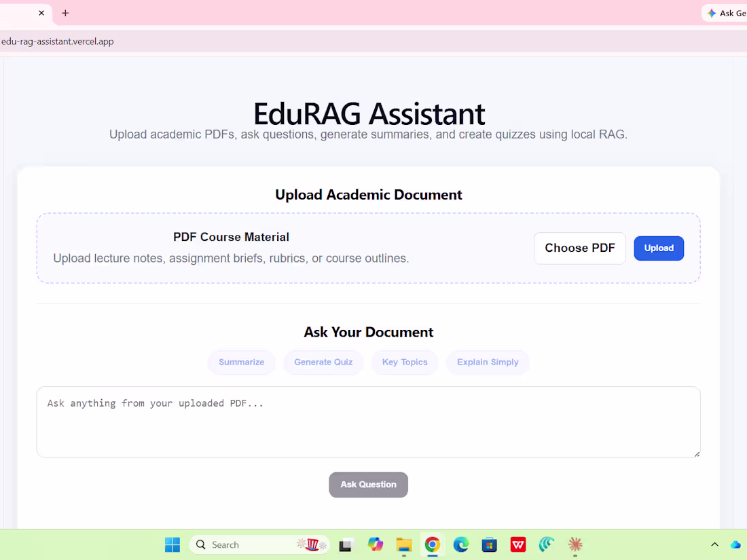The height and width of the screenshot is (560, 747).
Task: Open Microsoft Store from the taskbar
Action: point(489,544)
